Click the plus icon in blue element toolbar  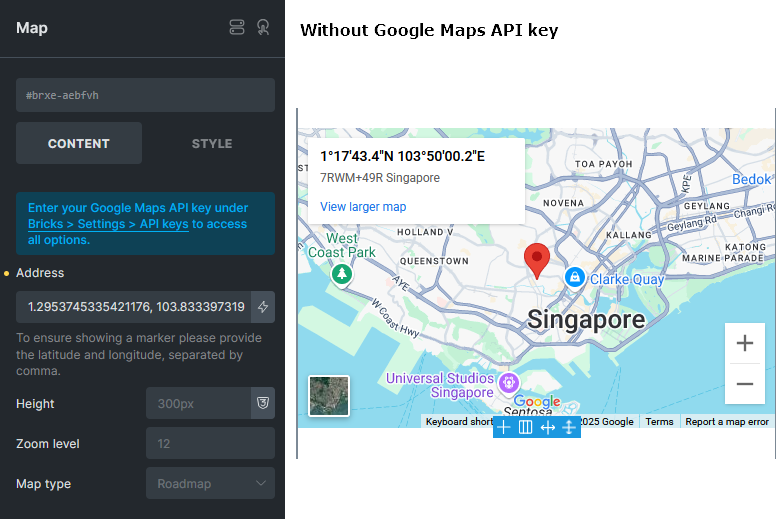point(504,427)
